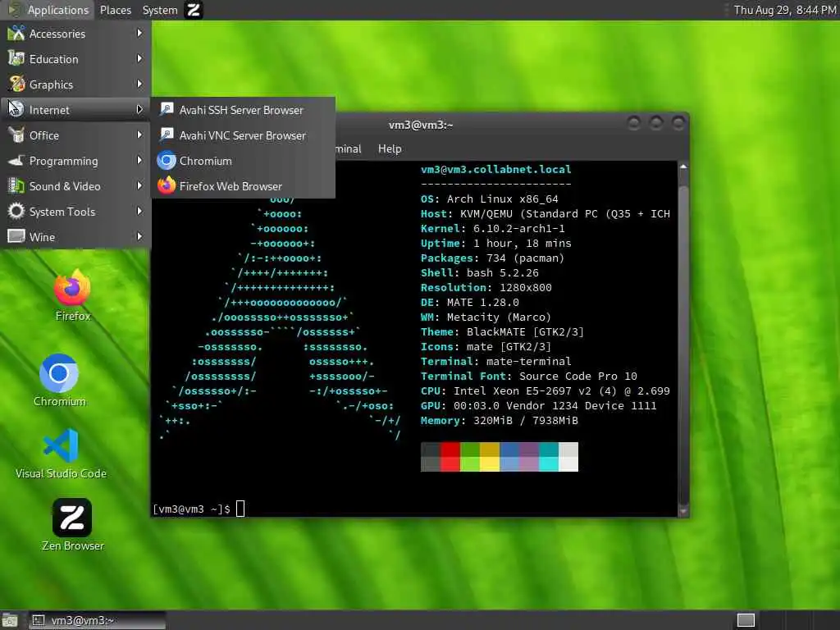
Task: Expand the Accessories submenu arrow
Action: 139,33
